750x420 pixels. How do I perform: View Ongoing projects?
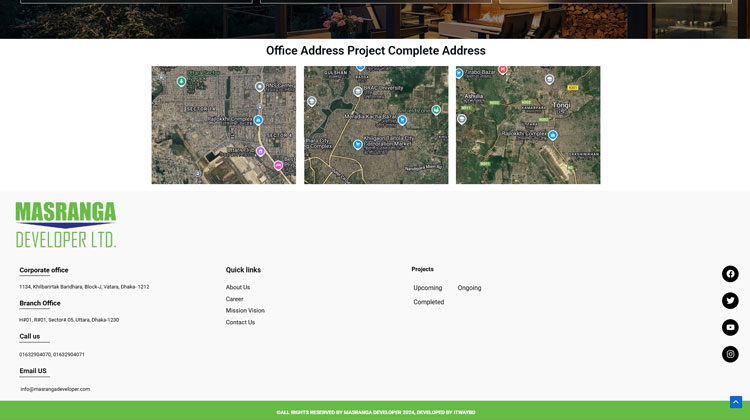[x=469, y=288]
